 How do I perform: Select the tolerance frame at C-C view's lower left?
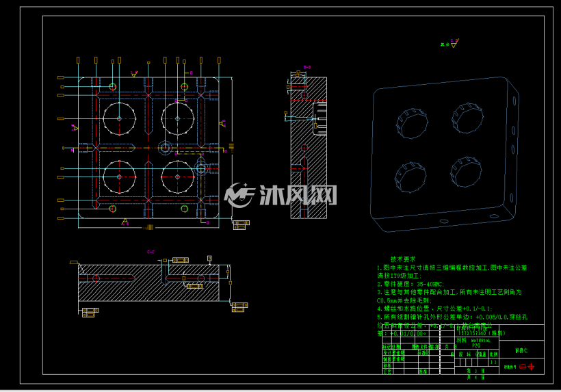click(90, 312)
